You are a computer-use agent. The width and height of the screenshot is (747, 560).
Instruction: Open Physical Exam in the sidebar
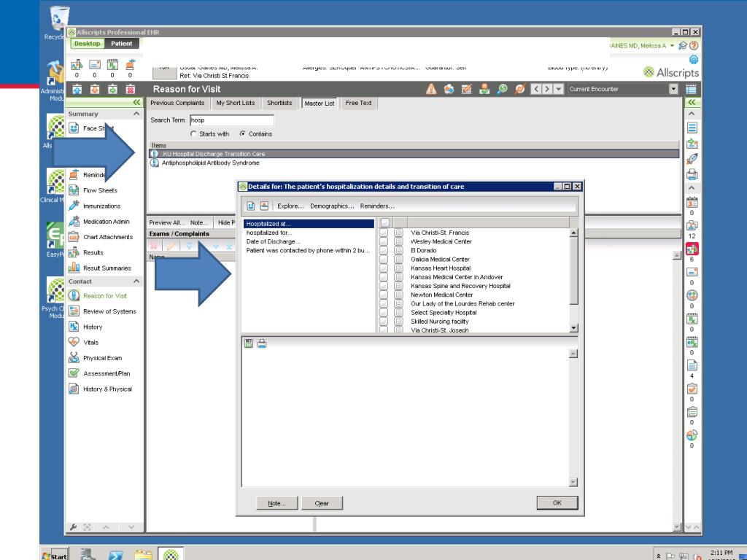pyautogui.click(x=102, y=358)
